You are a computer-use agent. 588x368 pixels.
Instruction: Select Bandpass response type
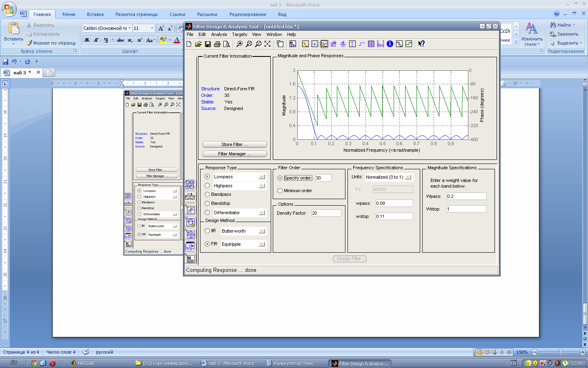click(x=207, y=195)
